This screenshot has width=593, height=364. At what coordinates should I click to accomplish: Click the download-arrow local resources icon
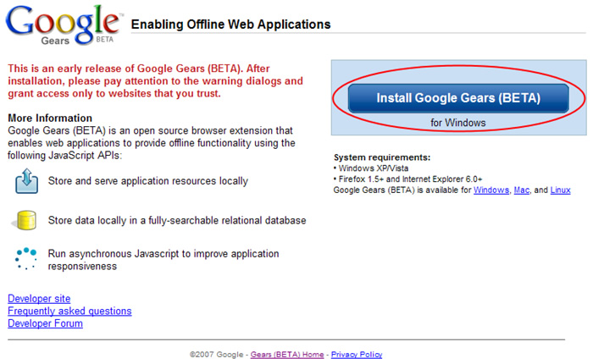pyautogui.click(x=26, y=181)
